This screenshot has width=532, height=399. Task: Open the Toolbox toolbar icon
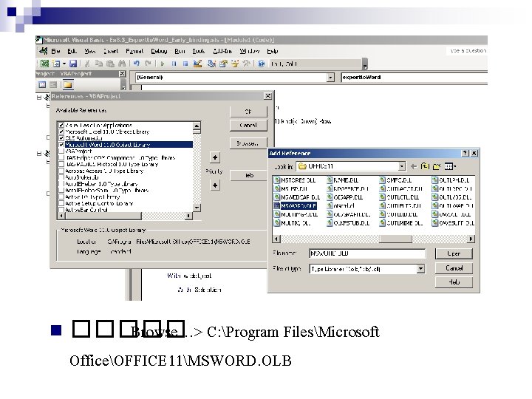click(247, 64)
